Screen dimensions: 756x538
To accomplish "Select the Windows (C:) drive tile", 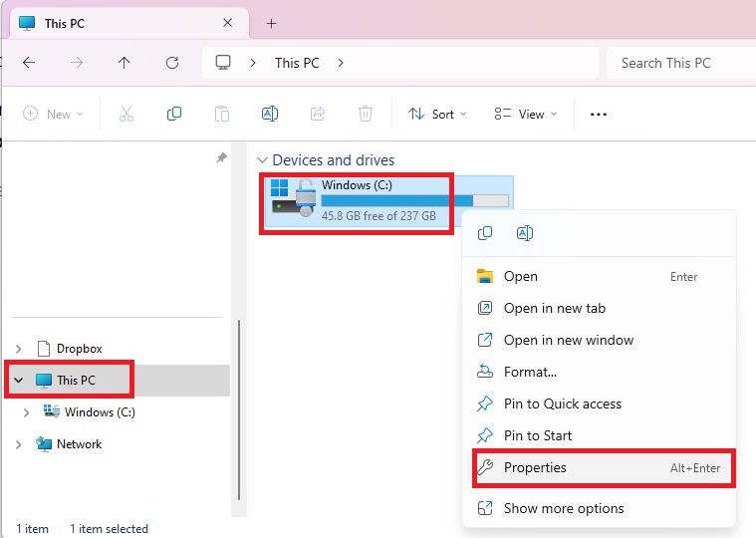I will (388, 201).
